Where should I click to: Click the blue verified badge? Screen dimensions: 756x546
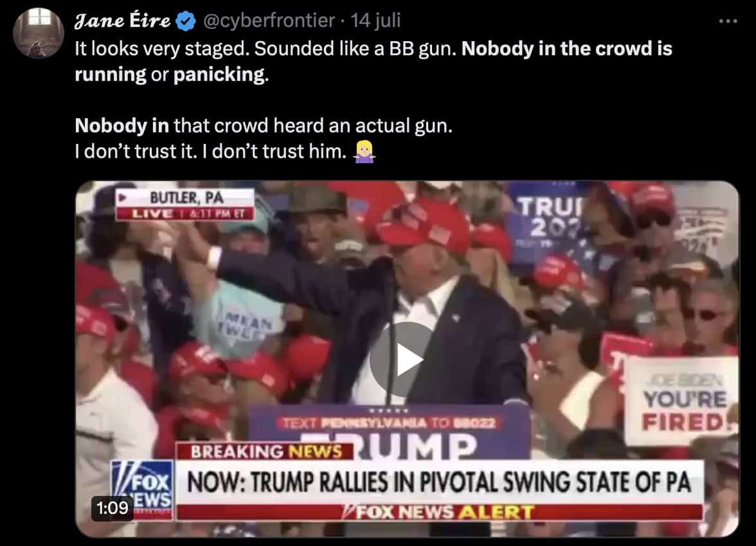[186, 21]
